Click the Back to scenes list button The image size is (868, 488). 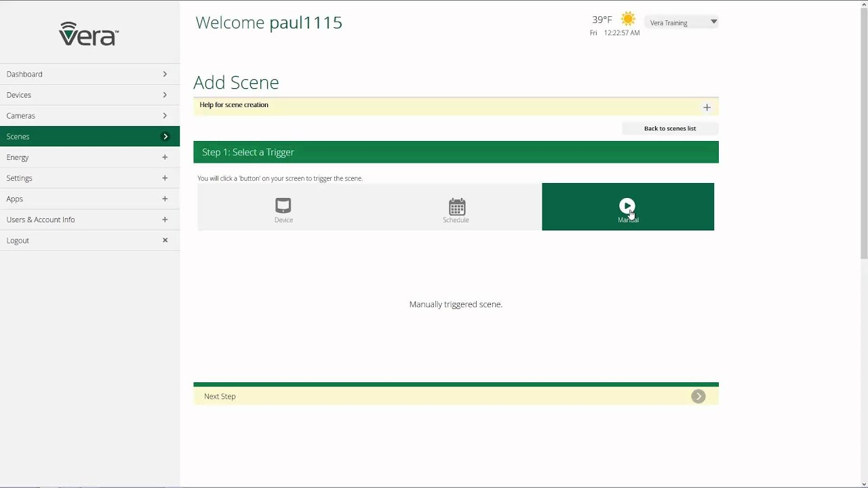tap(669, 128)
